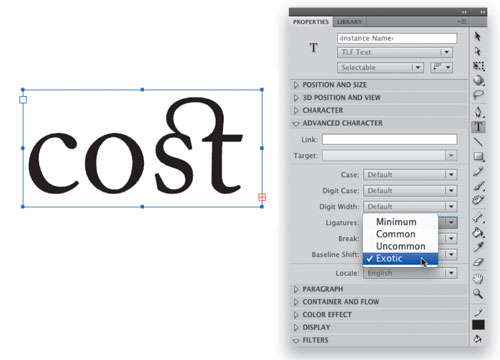
Task: Open the Case dropdown
Action: pos(410,175)
